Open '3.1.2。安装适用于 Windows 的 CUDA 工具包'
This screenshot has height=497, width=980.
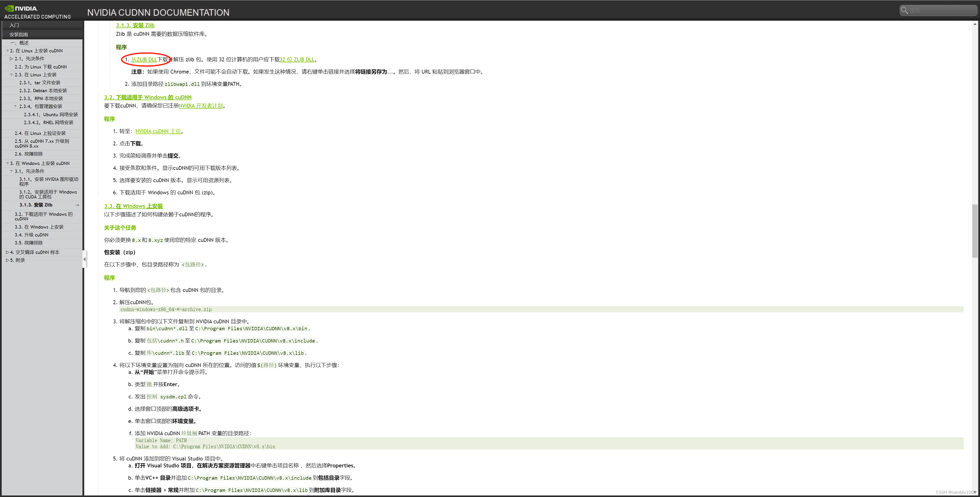48,195
